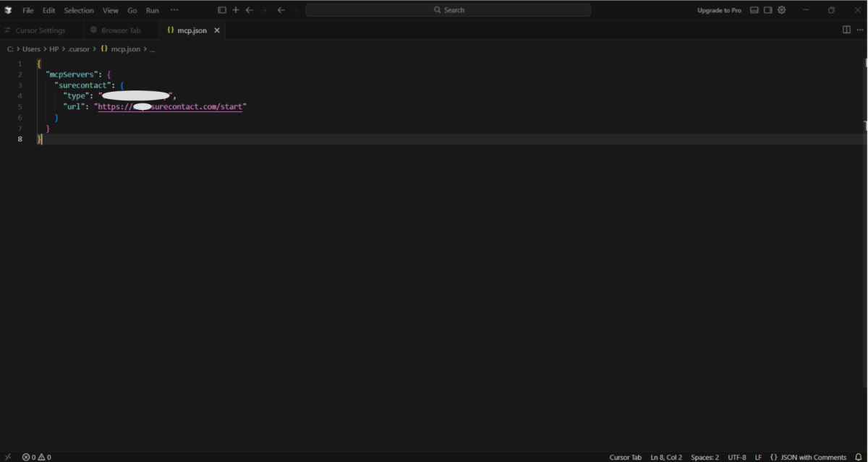Open a new tab with the plus icon
868x462 pixels.
pyautogui.click(x=236, y=9)
